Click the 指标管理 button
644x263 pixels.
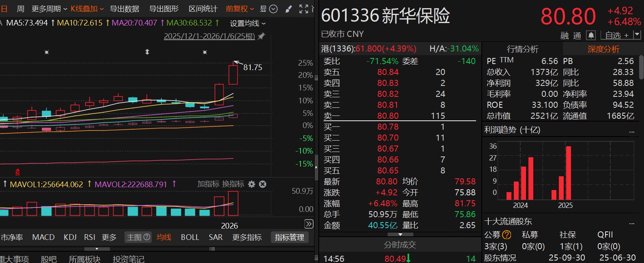tap(289, 237)
